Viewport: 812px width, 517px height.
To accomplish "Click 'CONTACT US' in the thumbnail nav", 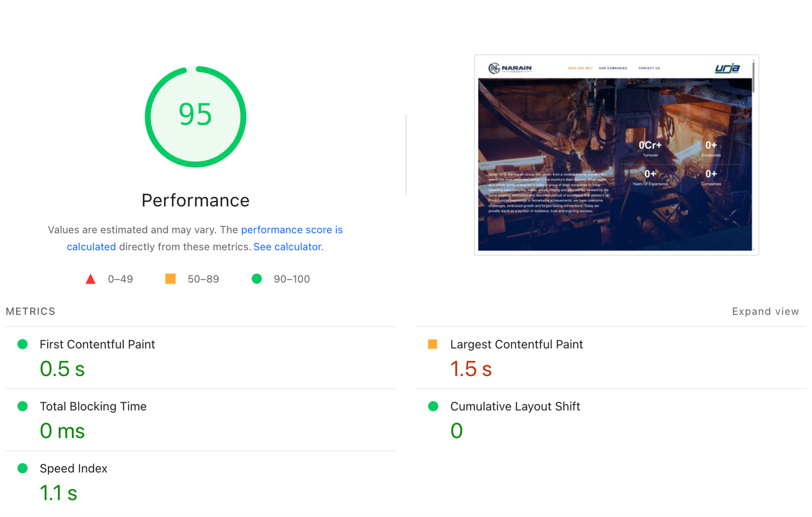I will click(649, 68).
